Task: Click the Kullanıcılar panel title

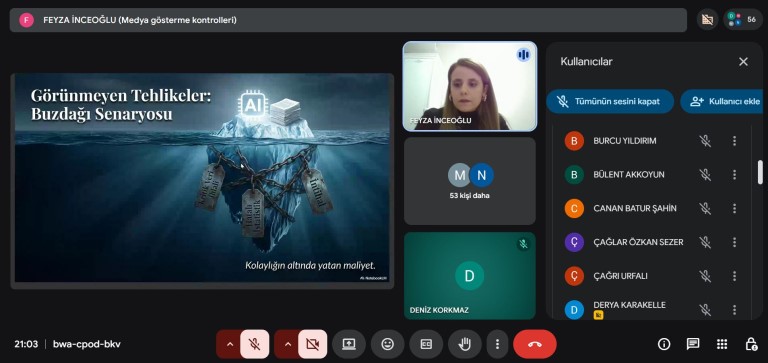Action: (586, 62)
